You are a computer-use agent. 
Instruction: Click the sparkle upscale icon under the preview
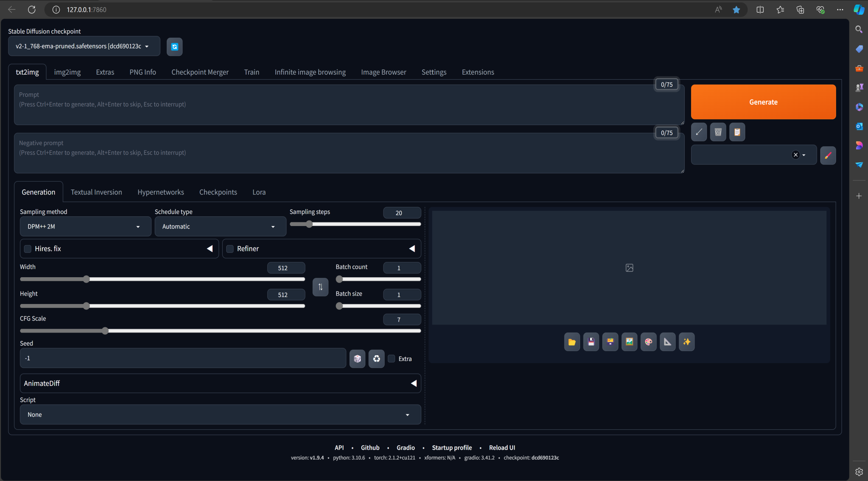point(687,342)
